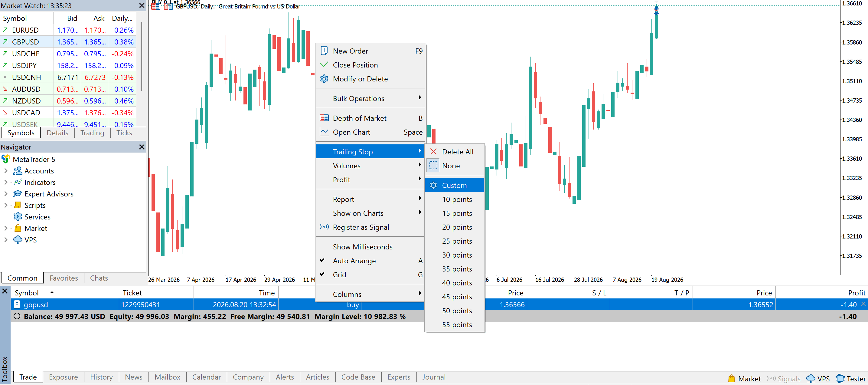Click the Open Chart line icon
The image size is (868, 385).
pos(324,132)
